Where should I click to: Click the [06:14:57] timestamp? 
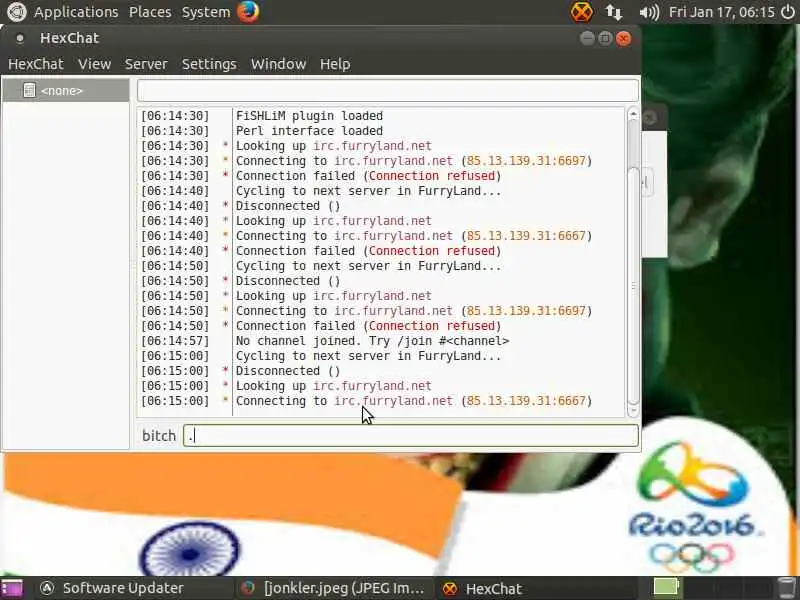[x=175, y=341]
